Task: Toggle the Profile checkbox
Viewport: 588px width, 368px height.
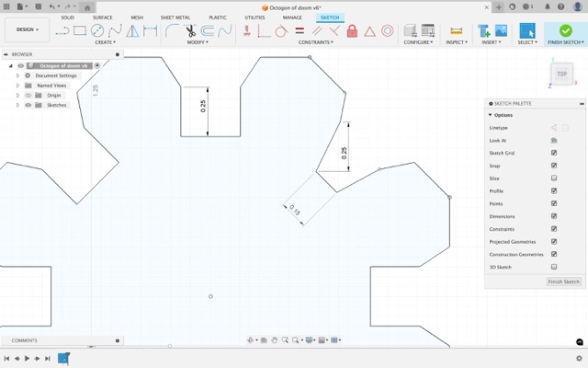Action: [x=554, y=190]
